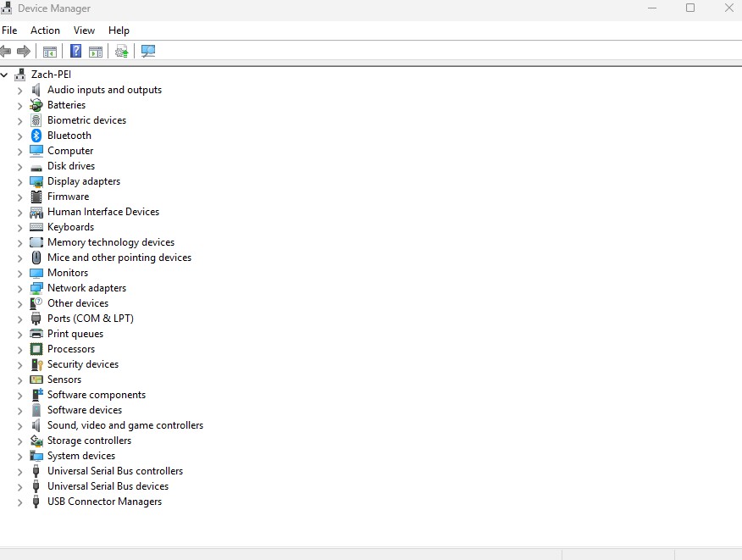Open the File menu

tap(9, 30)
